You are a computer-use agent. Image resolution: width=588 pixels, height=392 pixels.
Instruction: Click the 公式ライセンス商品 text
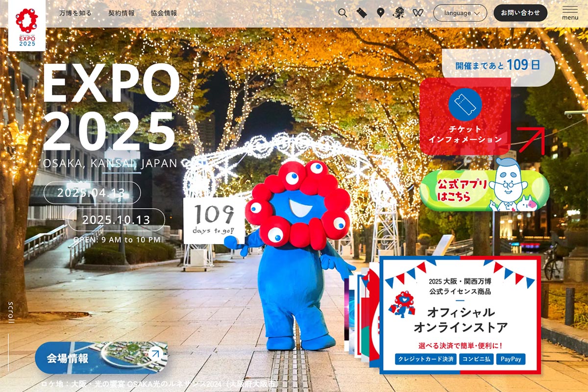[x=460, y=292]
